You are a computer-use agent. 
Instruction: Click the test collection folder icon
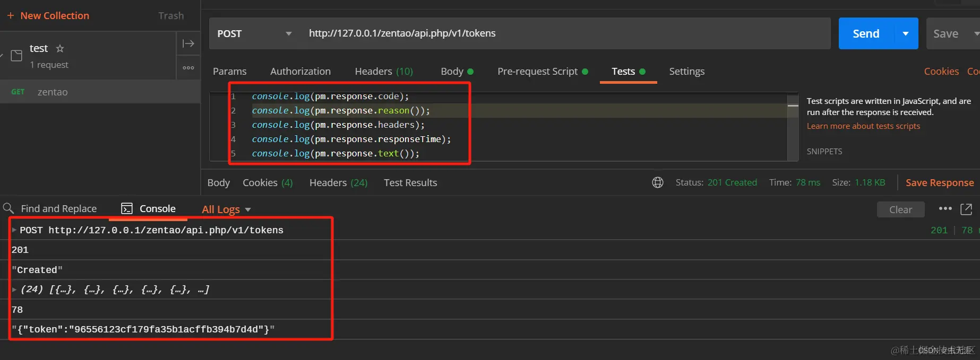[x=17, y=56]
